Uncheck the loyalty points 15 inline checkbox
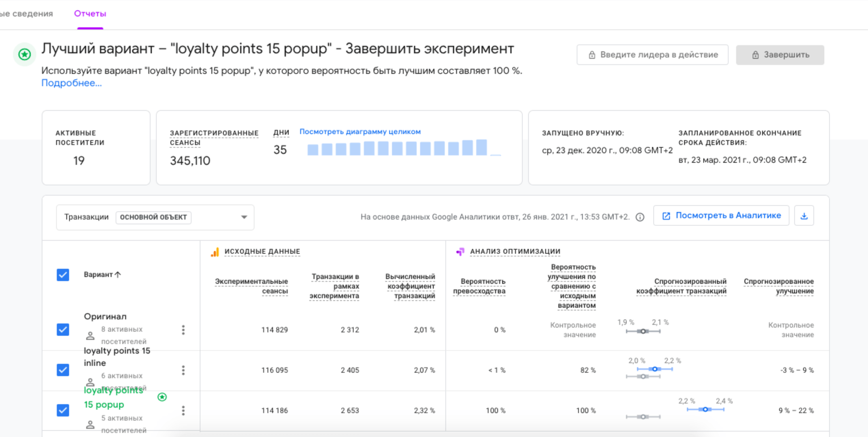 [x=63, y=370]
